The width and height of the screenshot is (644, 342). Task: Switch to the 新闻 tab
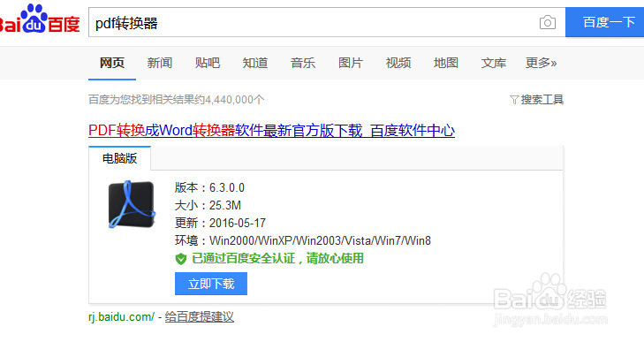coord(160,63)
